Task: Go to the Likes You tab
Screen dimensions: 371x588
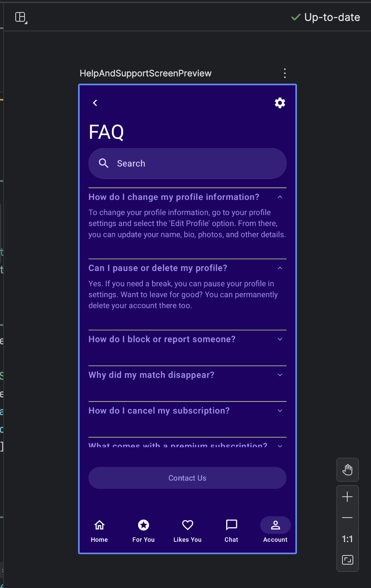Action: [x=188, y=530]
